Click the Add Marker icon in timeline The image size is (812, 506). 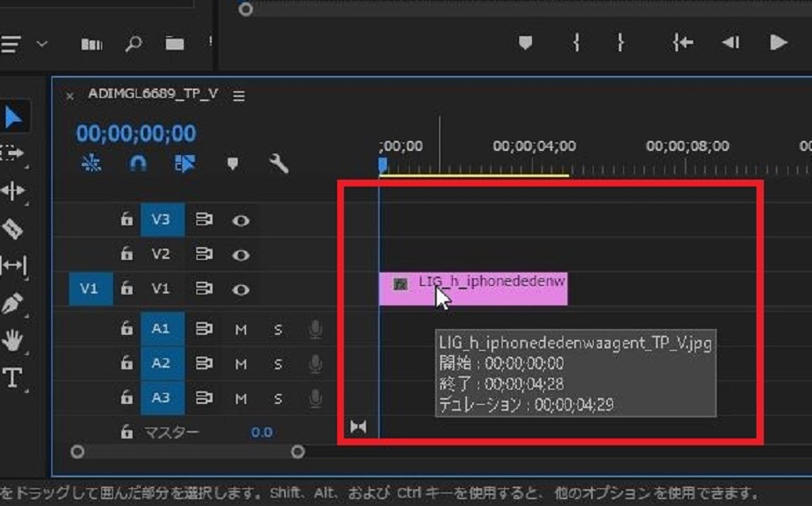point(234,164)
